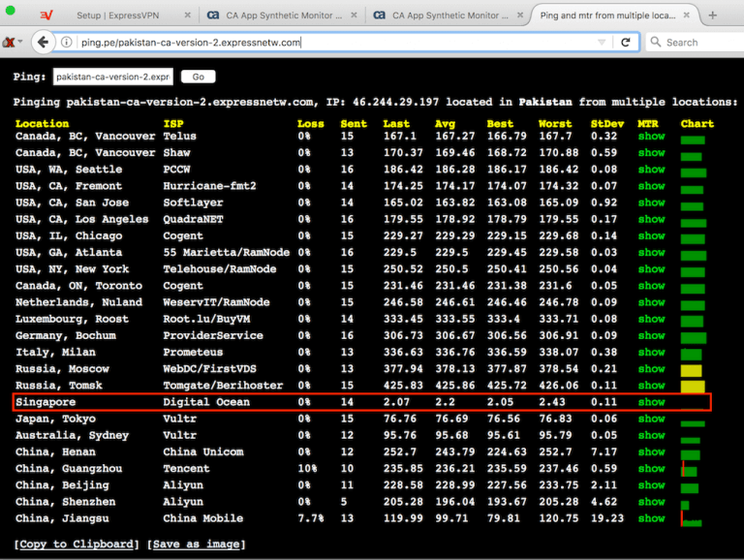Show MTR for China Guangzhou Tencent row
The width and height of the screenshot is (744, 560).
651,468
